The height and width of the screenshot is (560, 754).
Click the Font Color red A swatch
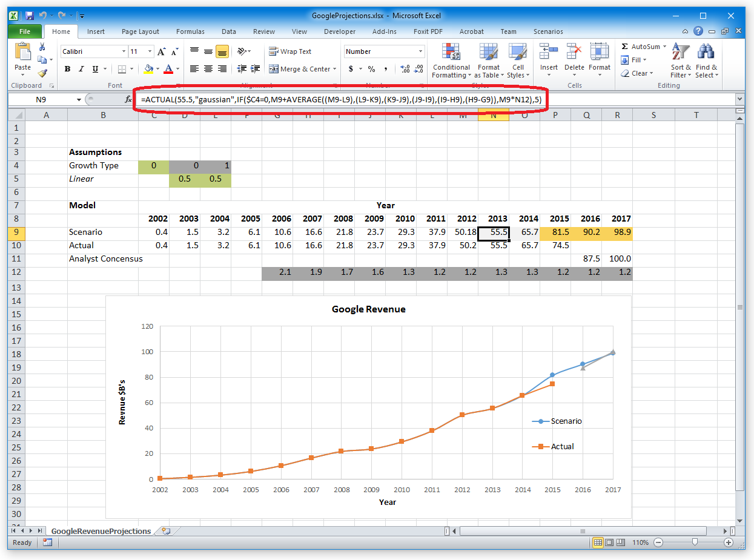coord(168,69)
